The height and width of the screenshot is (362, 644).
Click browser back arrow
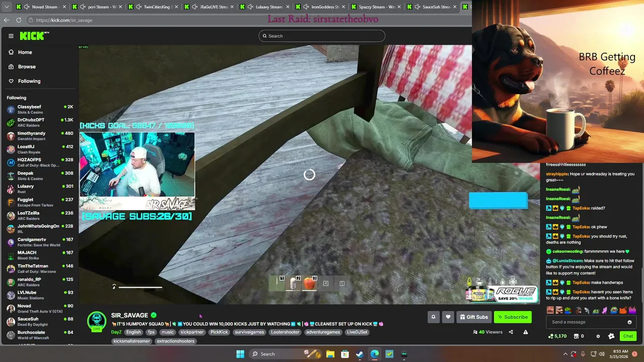click(7, 20)
